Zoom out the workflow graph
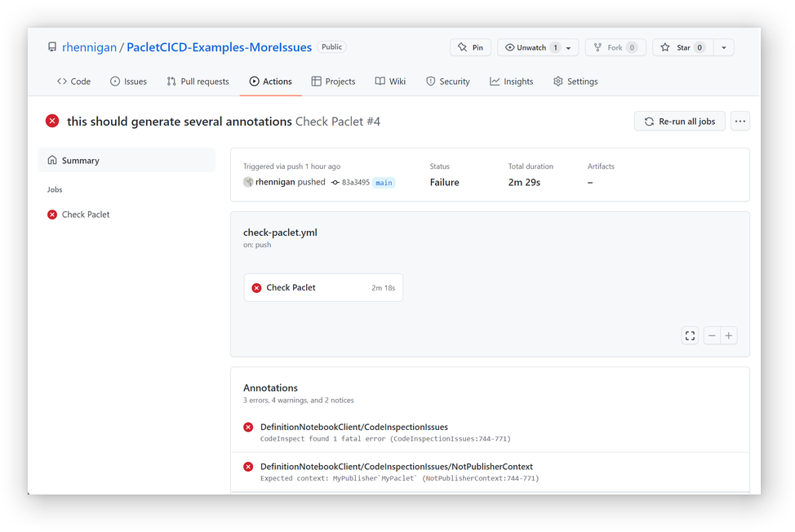The height and width of the screenshot is (532, 795). pos(712,335)
